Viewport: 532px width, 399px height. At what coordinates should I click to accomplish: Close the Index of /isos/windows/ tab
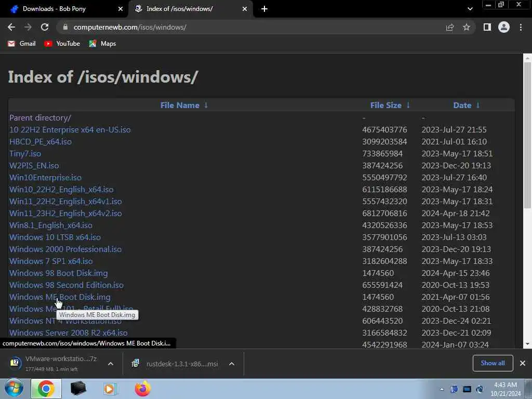tap(245, 9)
